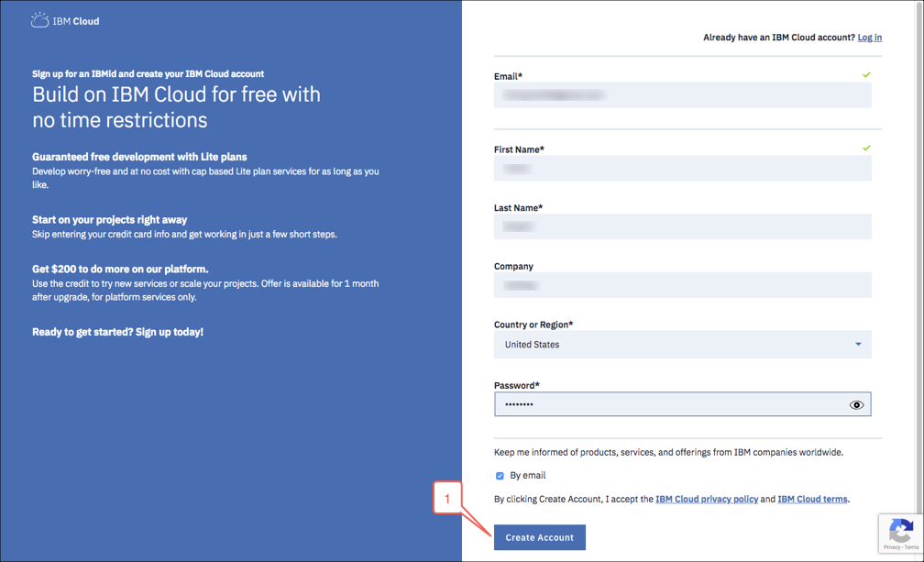Focus the First Name input field
924x562 pixels.
[x=682, y=169]
